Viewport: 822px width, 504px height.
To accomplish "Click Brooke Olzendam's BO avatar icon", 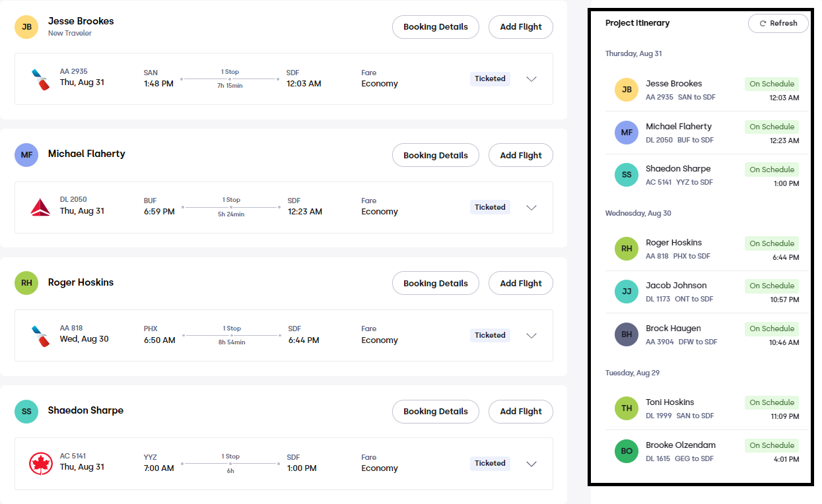I will pos(627,451).
